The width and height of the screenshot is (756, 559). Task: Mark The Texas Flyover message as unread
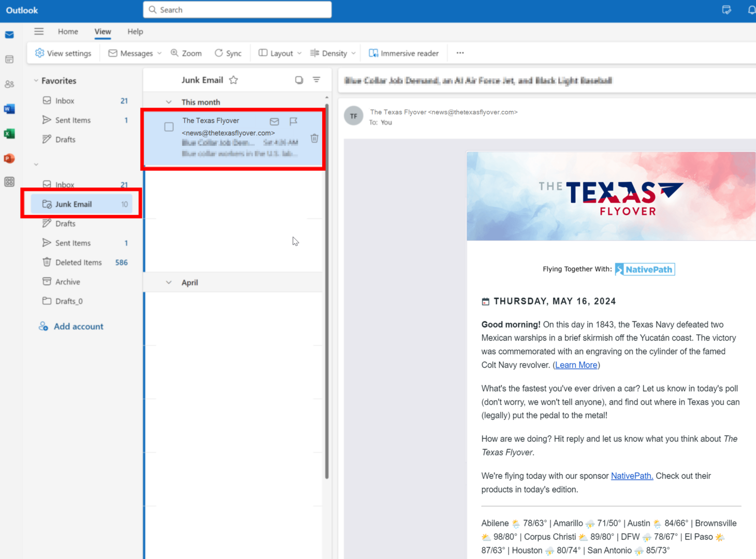[x=274, y=121]
